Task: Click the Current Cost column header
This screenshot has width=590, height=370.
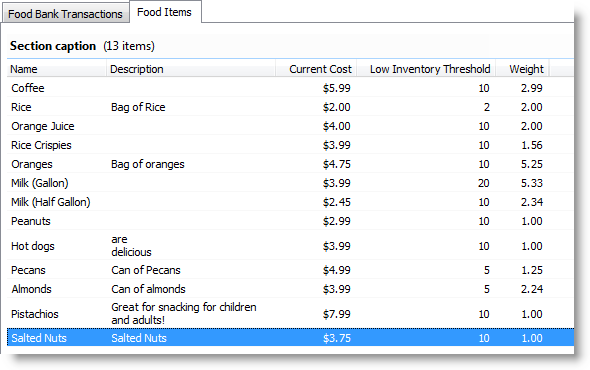Action: pos(316,69)
